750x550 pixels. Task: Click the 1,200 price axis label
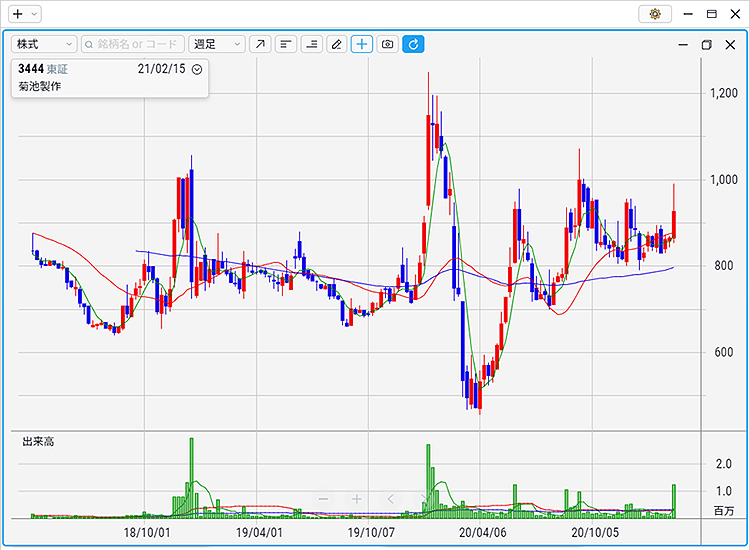724,93
